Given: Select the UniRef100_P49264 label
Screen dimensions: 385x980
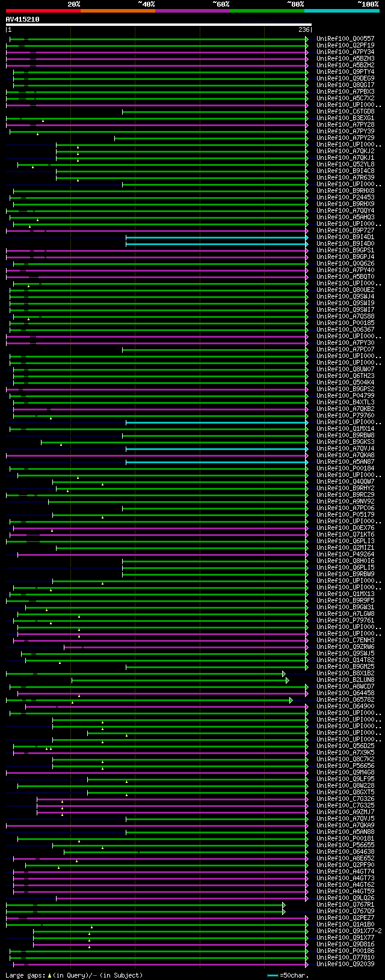Looking at the screenshot, I should point(345,555).
